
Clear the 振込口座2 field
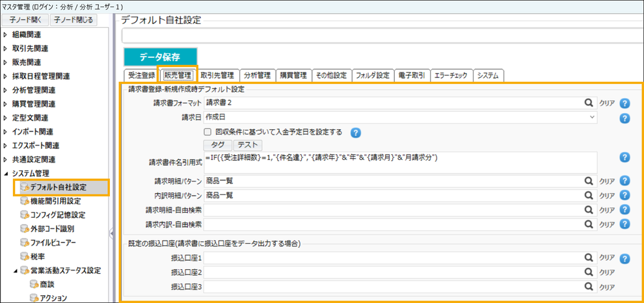coord(607,272)
